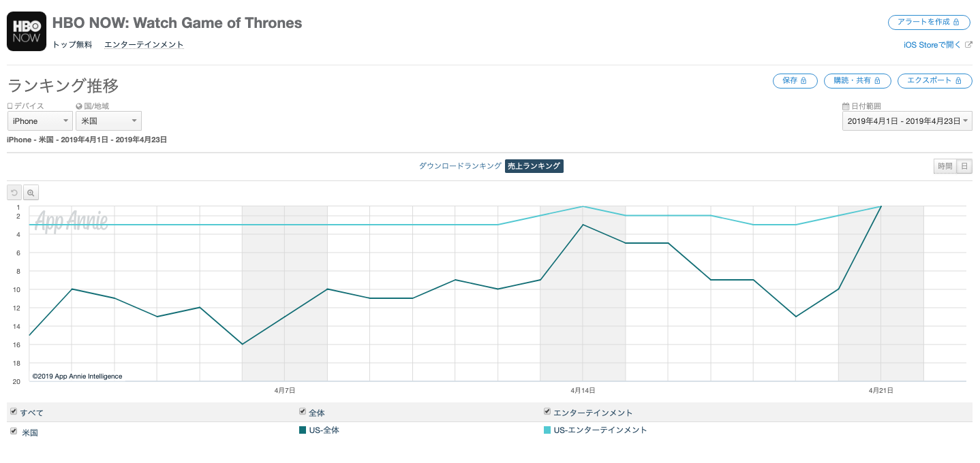Click the エクスポート export button
Image resolution: width=980 pixels, height=463 pixels.
934,80
